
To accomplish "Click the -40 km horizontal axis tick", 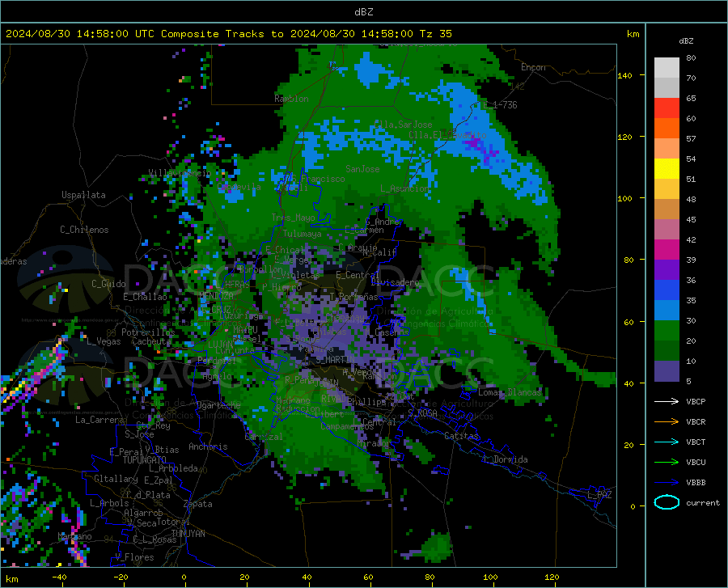I will [59, 577].
